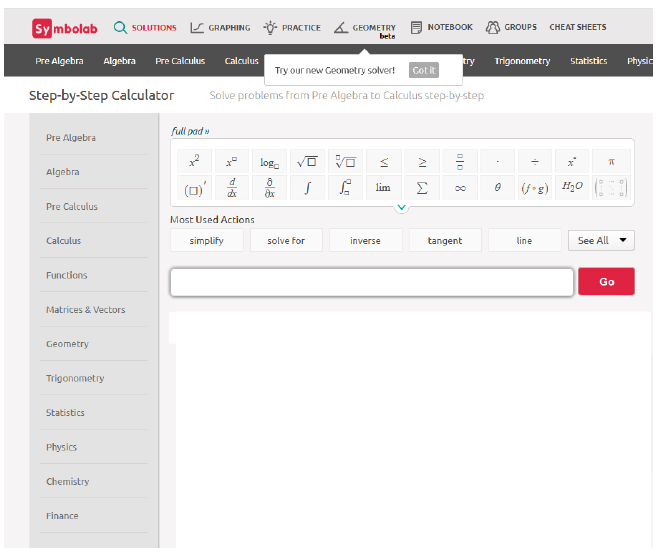Choose the line action
The height and width of the screenshot is (555, 661).
pyautogui.click(x=524, y=240)
